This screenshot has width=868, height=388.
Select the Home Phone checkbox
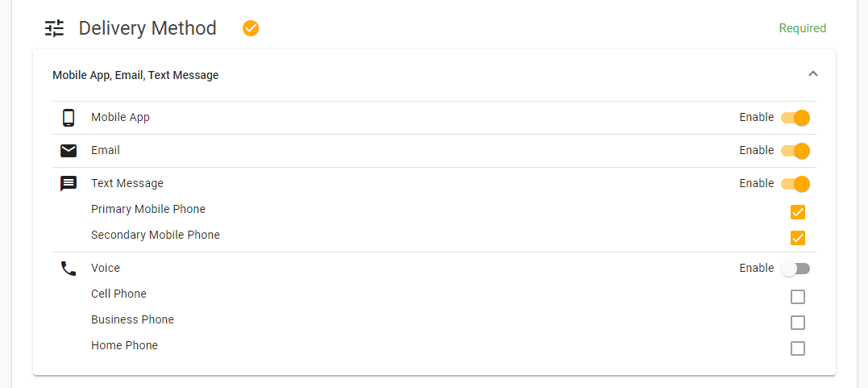tap(798, 348)
